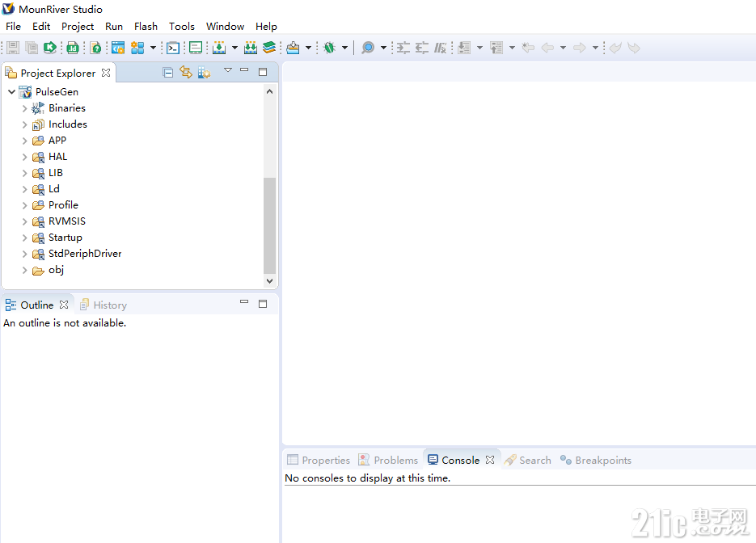
Task: Select the Profile folder
Action: pyautogui.click(x=63, y=204)
